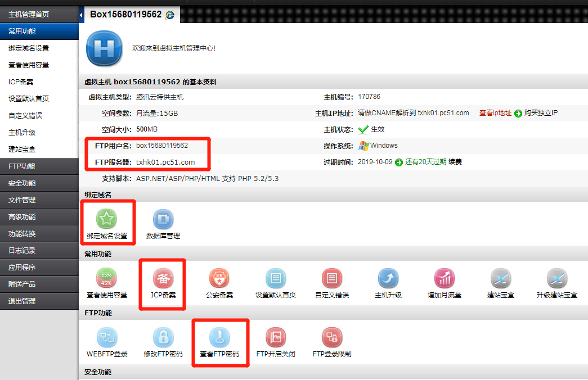Viewport: 588px width, 380px height.
Task: Expand the 文件管理 sidebar section
Action: (x=39, y=200)
